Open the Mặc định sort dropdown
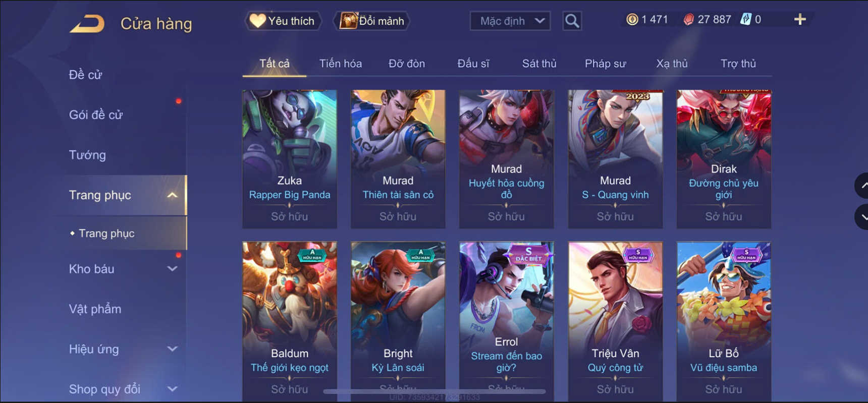Screen dimensions: 868x403 [x=510, y=21]
